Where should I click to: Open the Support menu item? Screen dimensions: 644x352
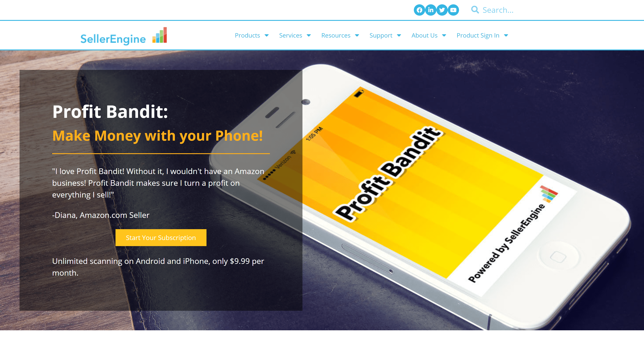coord(381,35)
